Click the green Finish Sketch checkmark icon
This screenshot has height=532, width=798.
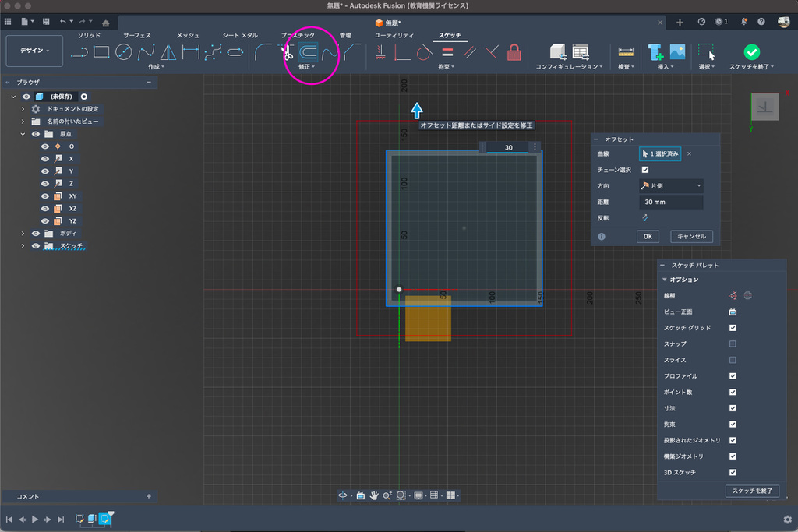click(x=751, y=51)
